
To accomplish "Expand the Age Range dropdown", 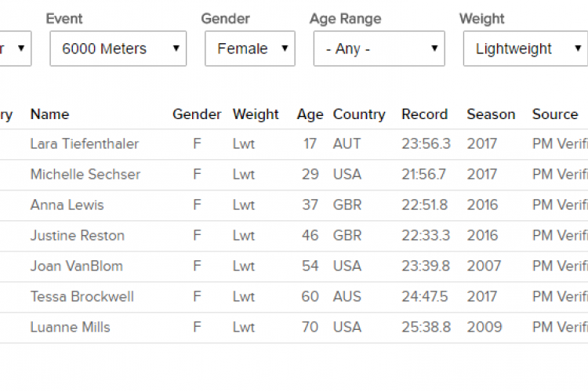I will click(x=379, y=49).
